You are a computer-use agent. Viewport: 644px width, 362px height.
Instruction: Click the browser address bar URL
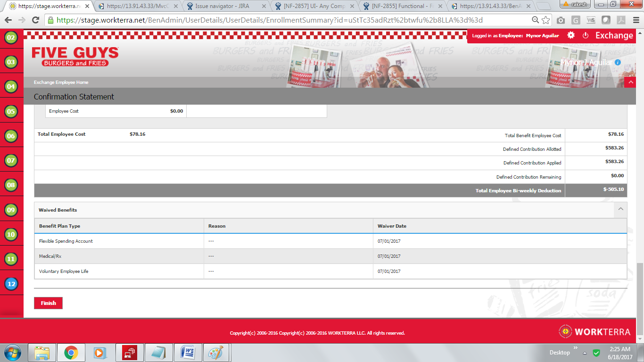(x=269, y=20)
